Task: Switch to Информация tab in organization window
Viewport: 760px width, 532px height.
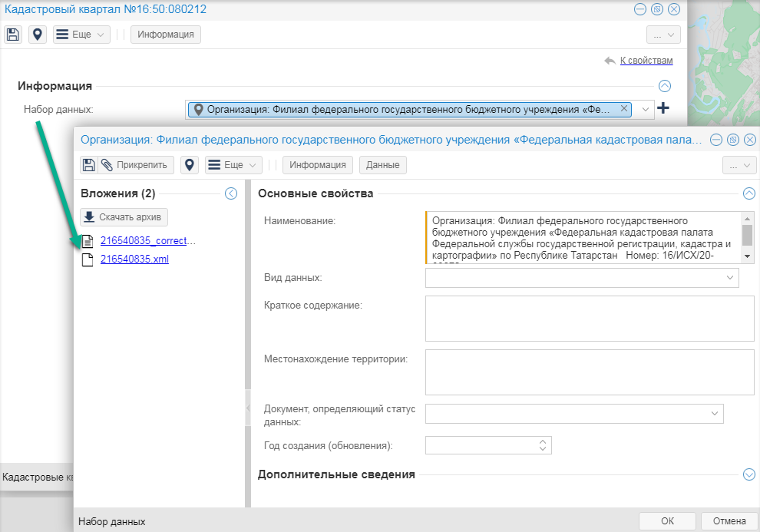Action: click(318, 165)
